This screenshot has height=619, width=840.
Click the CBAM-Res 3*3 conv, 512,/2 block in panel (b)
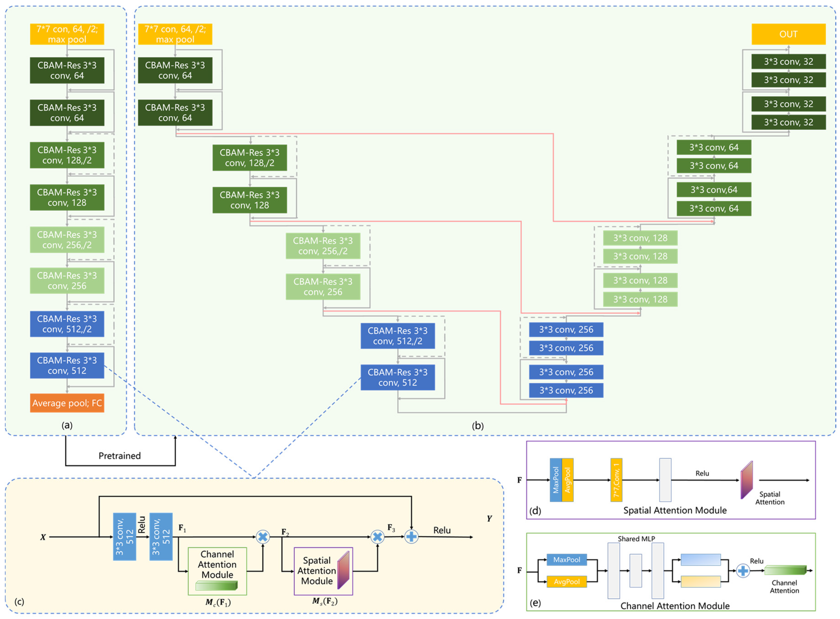coord(397,336)
